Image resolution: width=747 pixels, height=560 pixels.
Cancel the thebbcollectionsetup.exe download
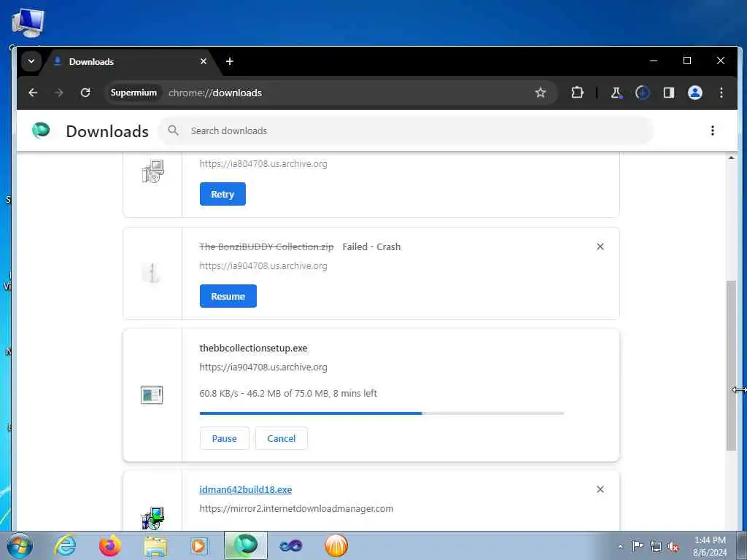coord(282,438)
